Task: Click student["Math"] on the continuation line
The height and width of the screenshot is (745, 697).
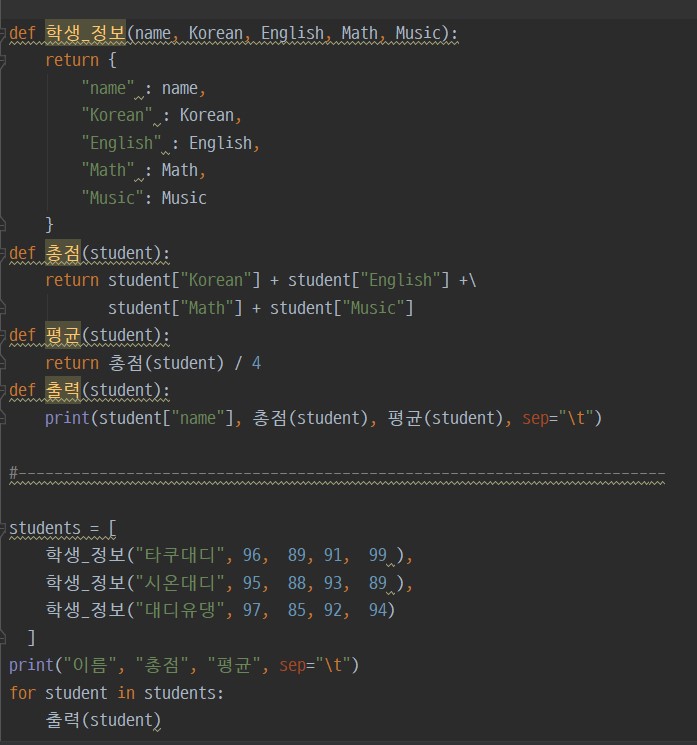Action: click(175, 308)
